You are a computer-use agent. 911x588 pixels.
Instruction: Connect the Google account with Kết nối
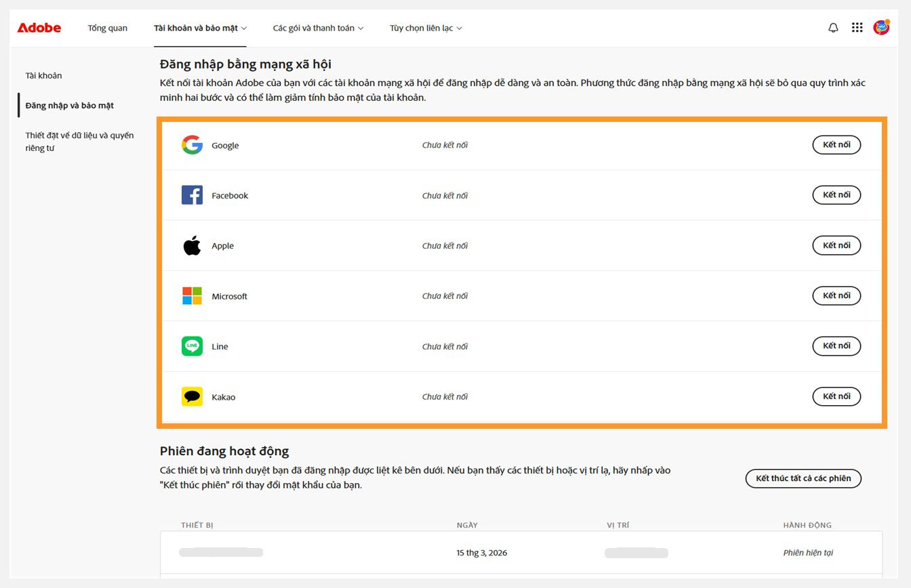tap(836, 145)
